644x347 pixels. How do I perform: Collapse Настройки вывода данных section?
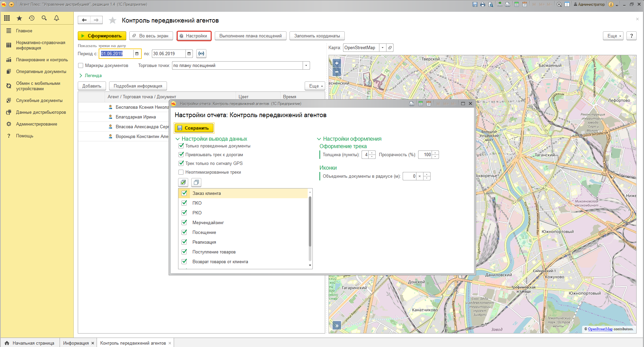(212, 139)
